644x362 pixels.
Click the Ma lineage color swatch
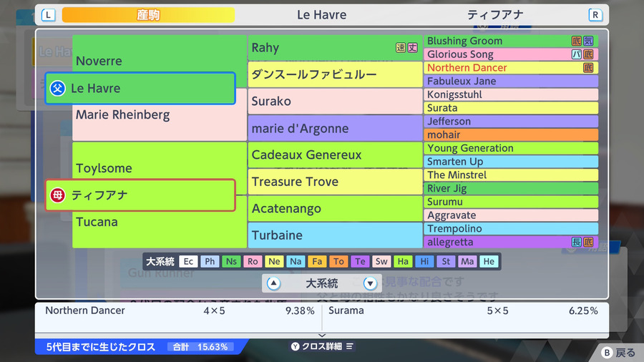(x=467, y=261)
